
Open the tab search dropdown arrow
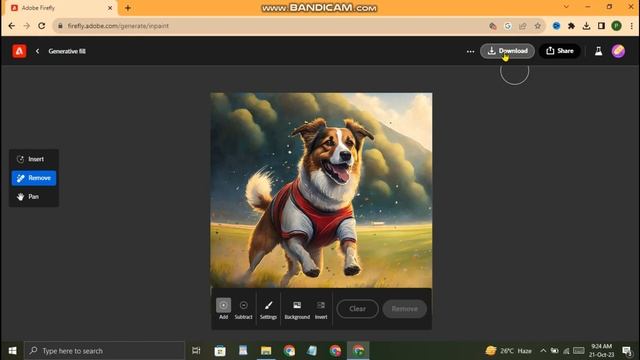[566, 7]
